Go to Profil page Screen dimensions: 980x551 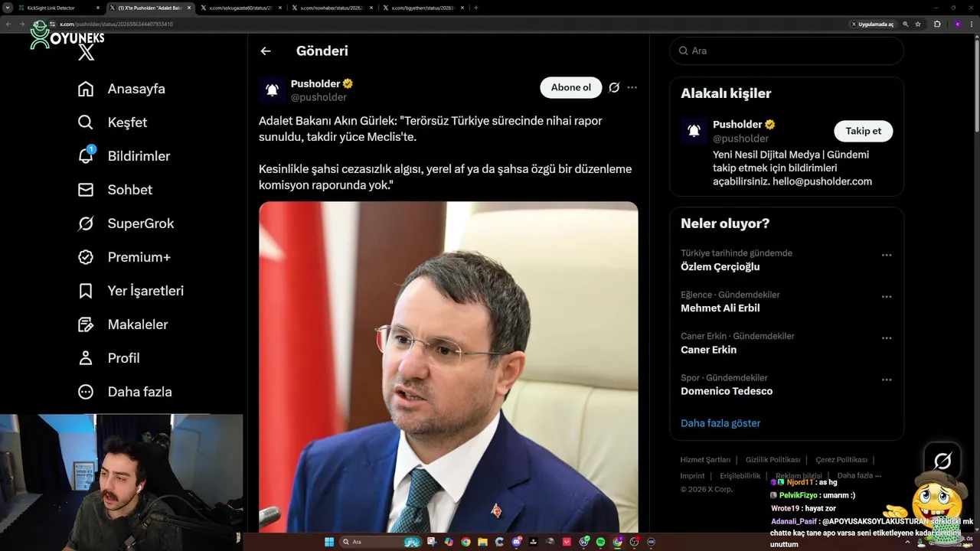pyautogui.click(x=109, y=358)
